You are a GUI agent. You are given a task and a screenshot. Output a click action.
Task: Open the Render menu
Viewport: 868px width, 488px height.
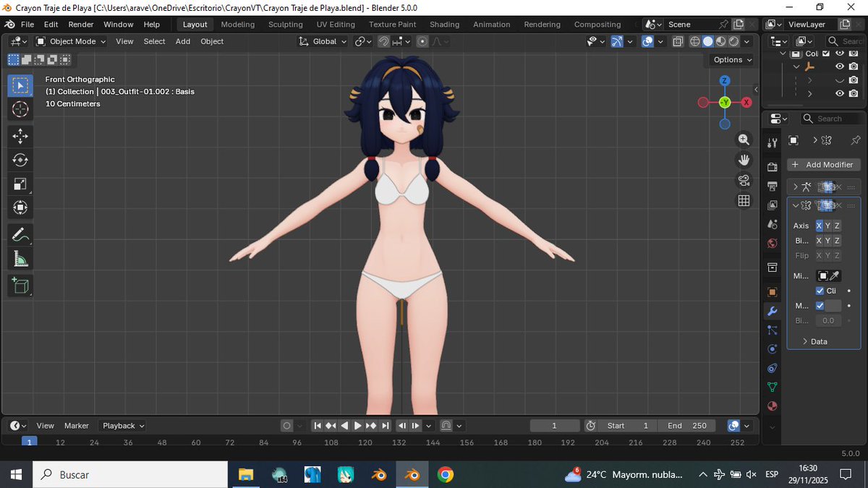tap(81, 24)
